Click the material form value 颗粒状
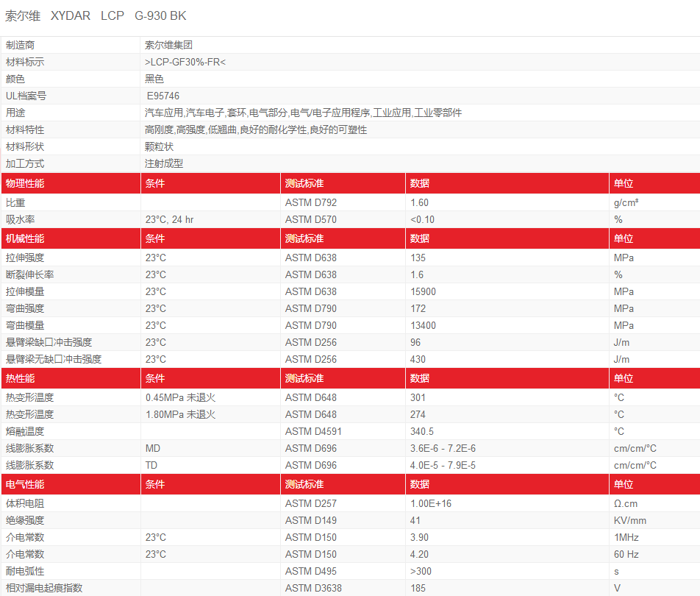 pyautogui.click(x=159, y=146)
